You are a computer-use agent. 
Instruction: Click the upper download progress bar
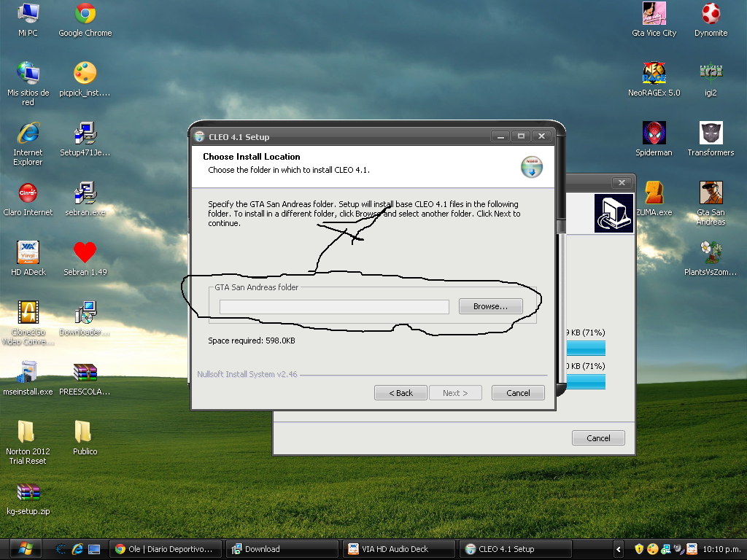(586, 348)
